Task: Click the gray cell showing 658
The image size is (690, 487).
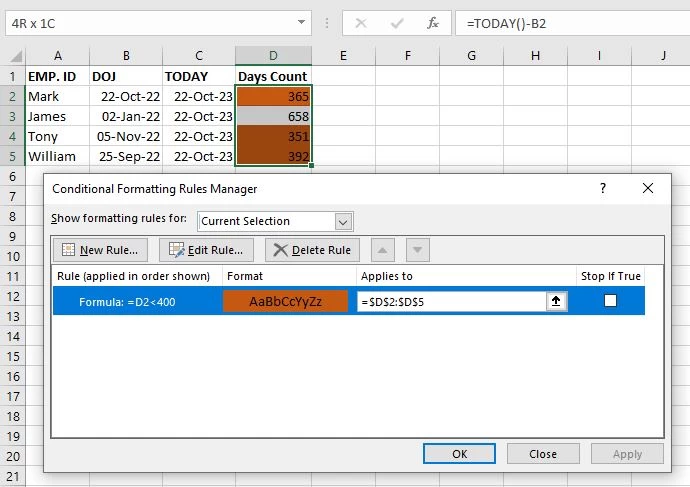Action: [273, 117]
